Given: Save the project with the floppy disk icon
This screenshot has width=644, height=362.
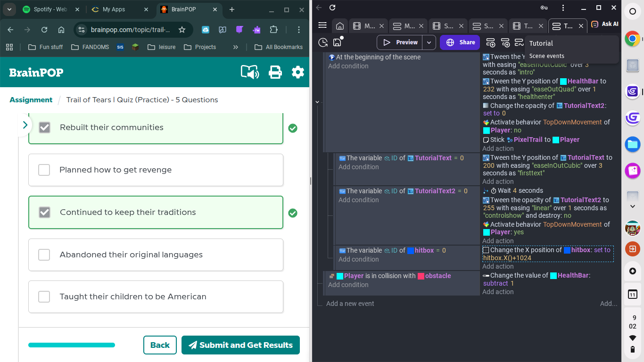Looking at the screenshot, I should pyautogui.click(x=337, y=42).
